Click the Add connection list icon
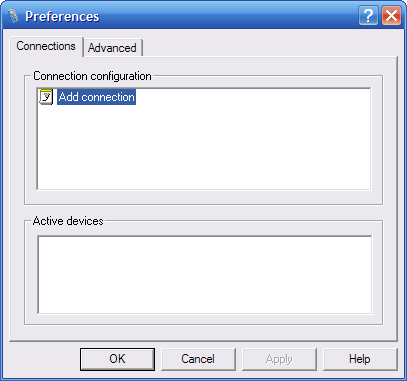This screenshot has height=381, width=407. pos(46,97)
